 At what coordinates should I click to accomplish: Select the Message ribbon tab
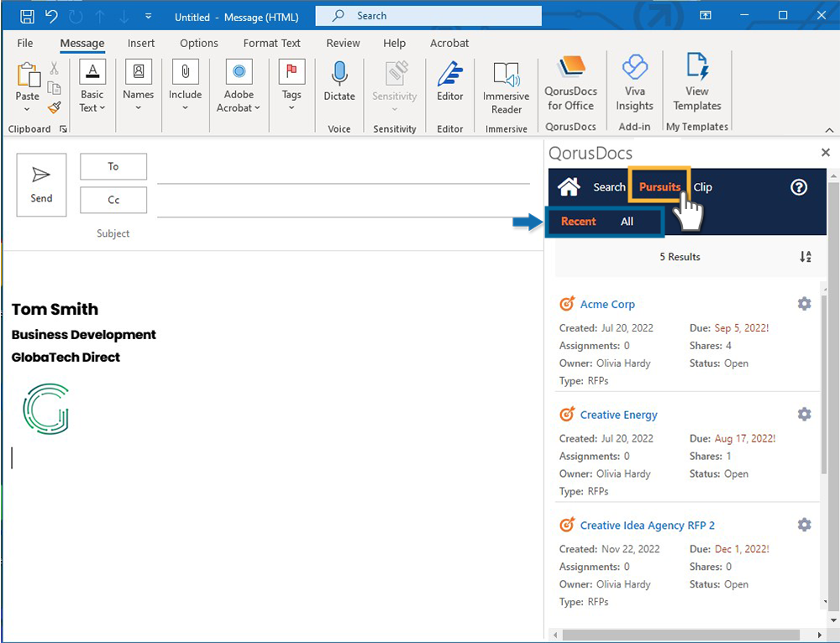[82, 44]
